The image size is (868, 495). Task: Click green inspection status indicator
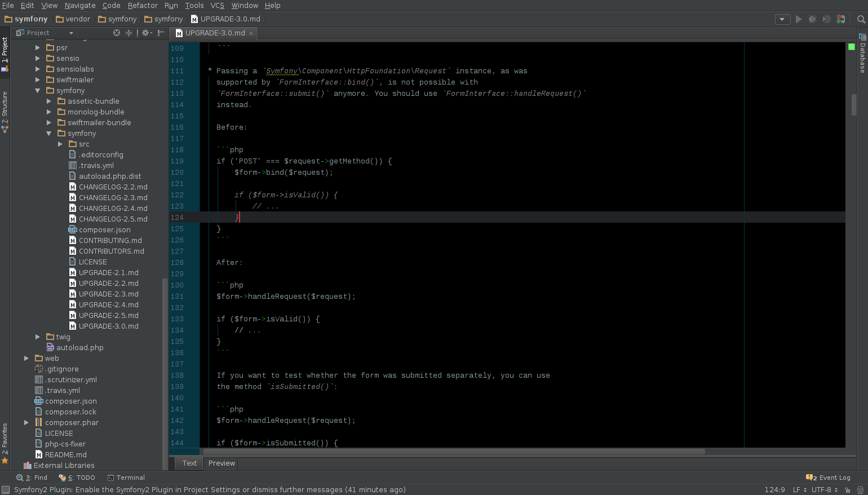click(x=851, y=47)
